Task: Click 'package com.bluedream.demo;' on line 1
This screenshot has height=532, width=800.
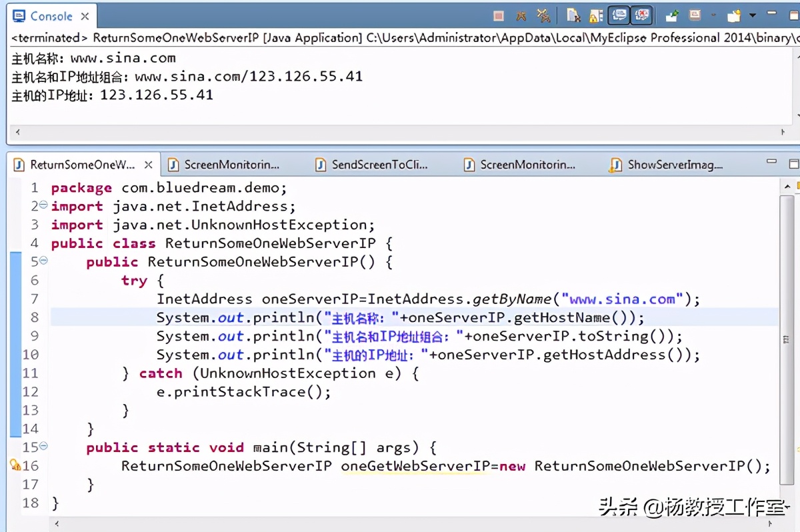Action: coord(169,188)
